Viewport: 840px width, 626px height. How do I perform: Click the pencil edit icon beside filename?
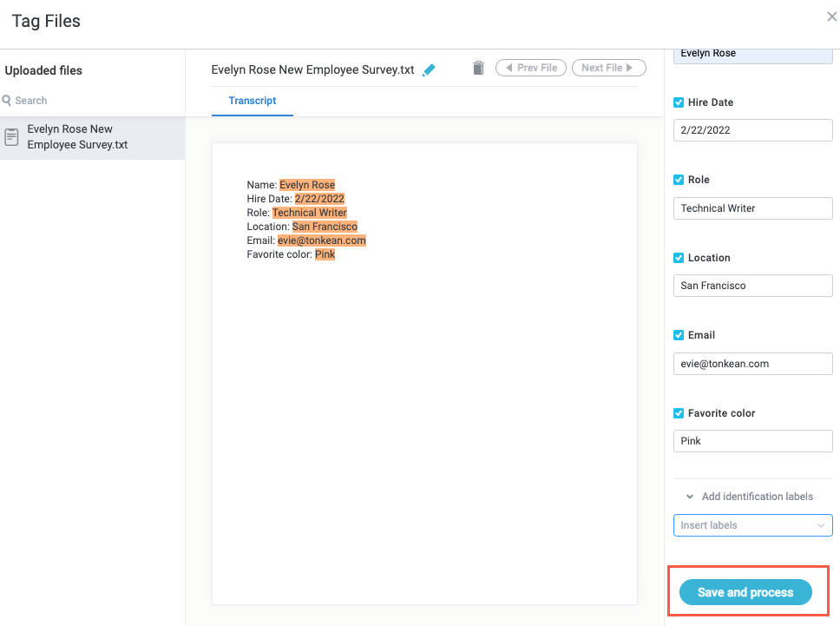(x=429, y=70)
